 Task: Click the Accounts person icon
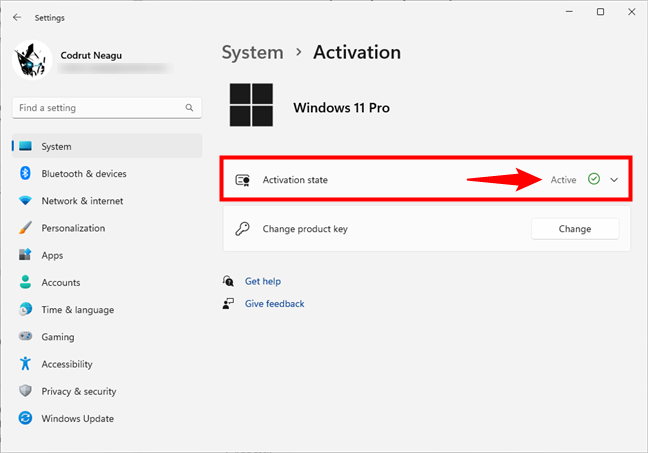pyautogui.click(x=25, y=282)
